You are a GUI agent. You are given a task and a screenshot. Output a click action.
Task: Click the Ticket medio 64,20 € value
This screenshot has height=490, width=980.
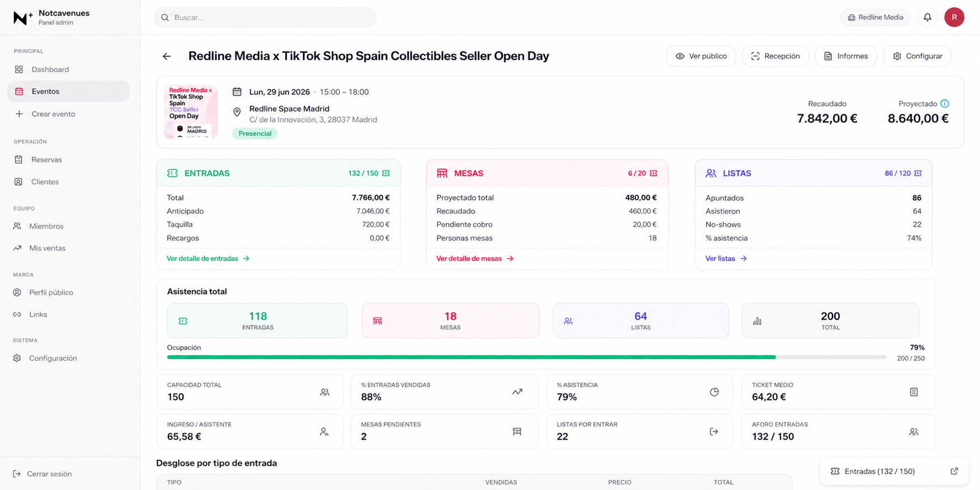[768, 397]
